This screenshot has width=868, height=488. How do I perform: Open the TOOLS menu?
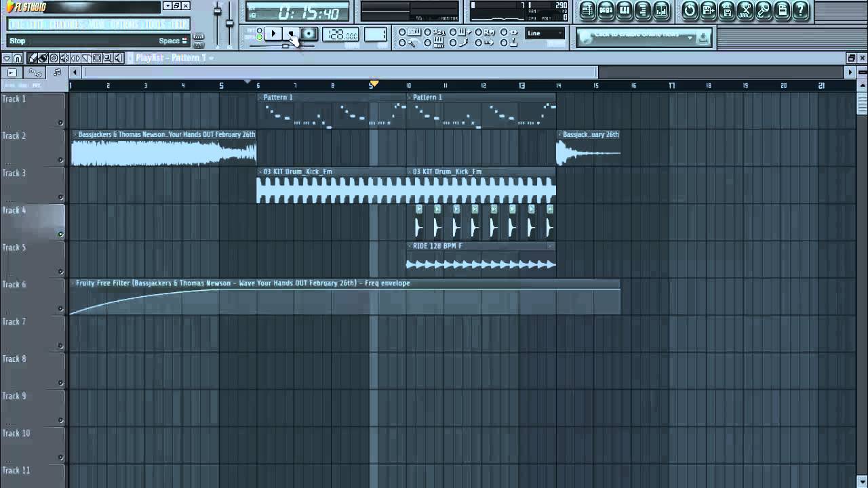(155, 24)
